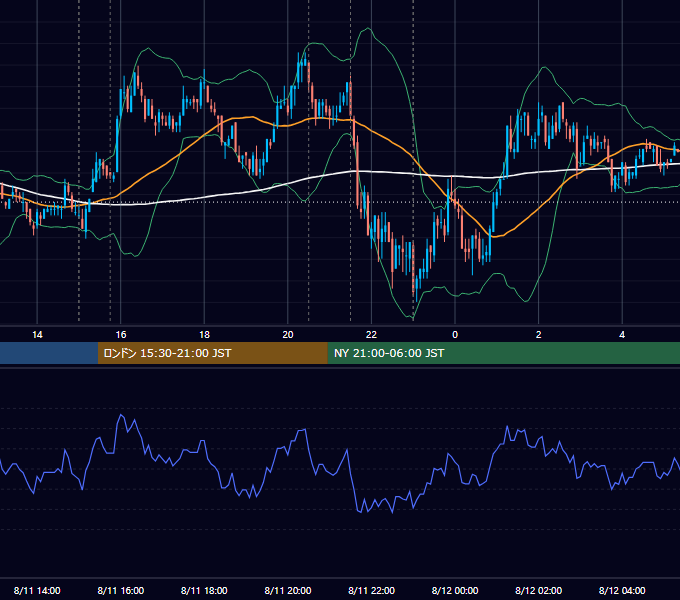Click the 8/12 04:00 time label

coord(622,590)
